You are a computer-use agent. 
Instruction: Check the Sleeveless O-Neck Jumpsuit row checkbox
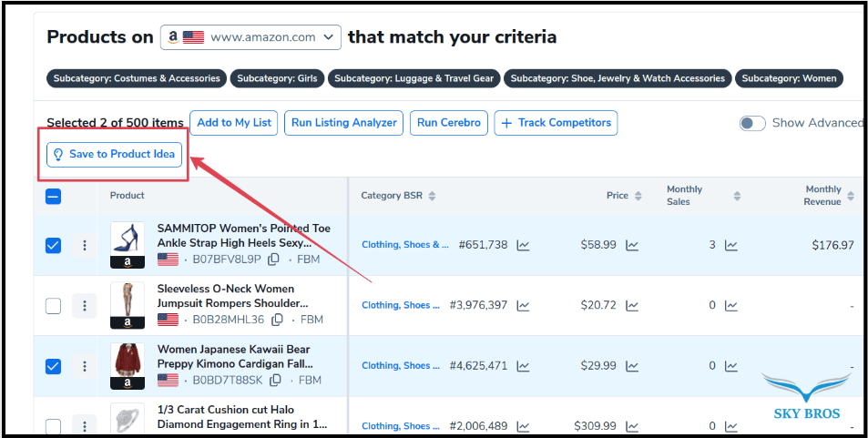click(53, 306)
